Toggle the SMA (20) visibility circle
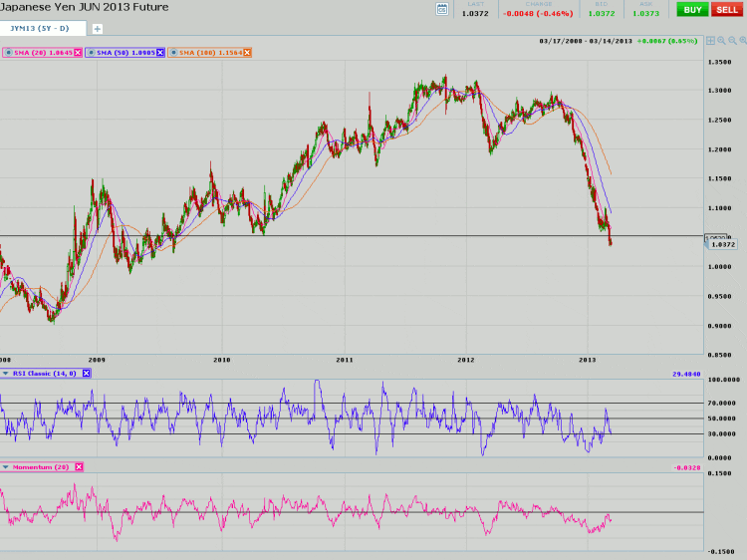 6,52
